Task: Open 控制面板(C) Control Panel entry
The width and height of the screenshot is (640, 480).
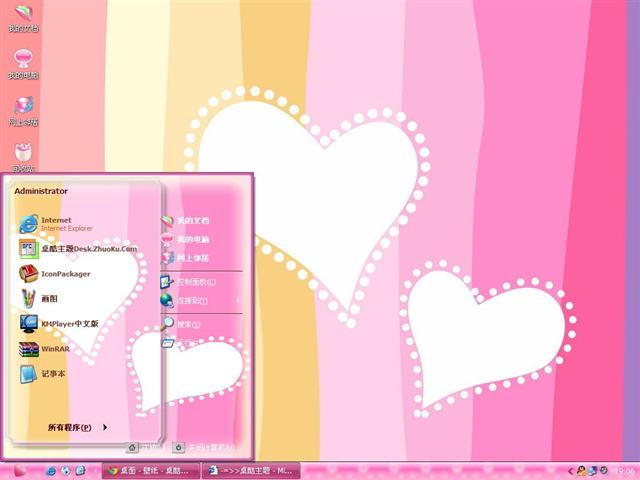Action: point(188,282)
